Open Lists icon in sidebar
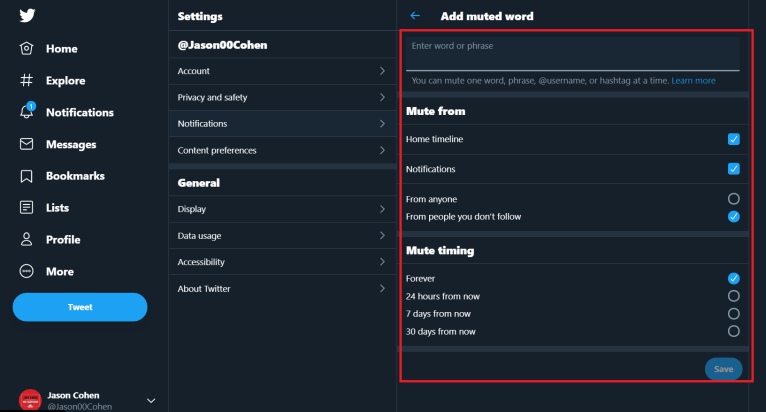766x412 pixels. pos(26,208)
